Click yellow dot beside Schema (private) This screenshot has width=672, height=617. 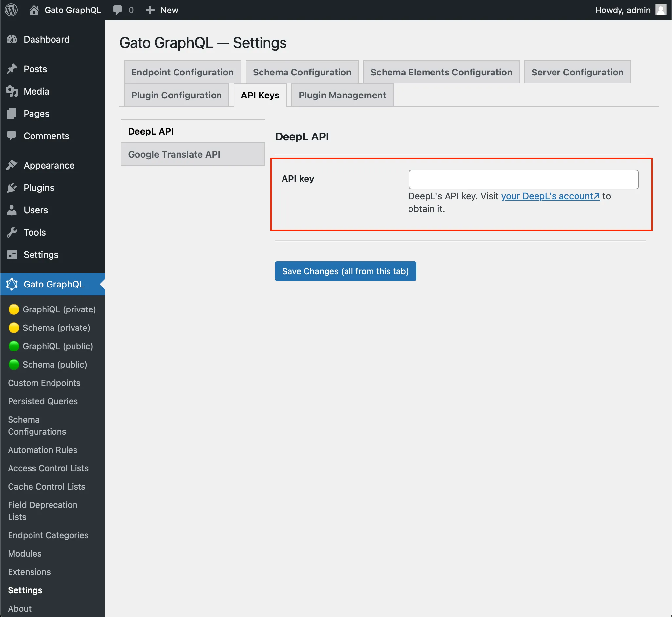(14, 328)
